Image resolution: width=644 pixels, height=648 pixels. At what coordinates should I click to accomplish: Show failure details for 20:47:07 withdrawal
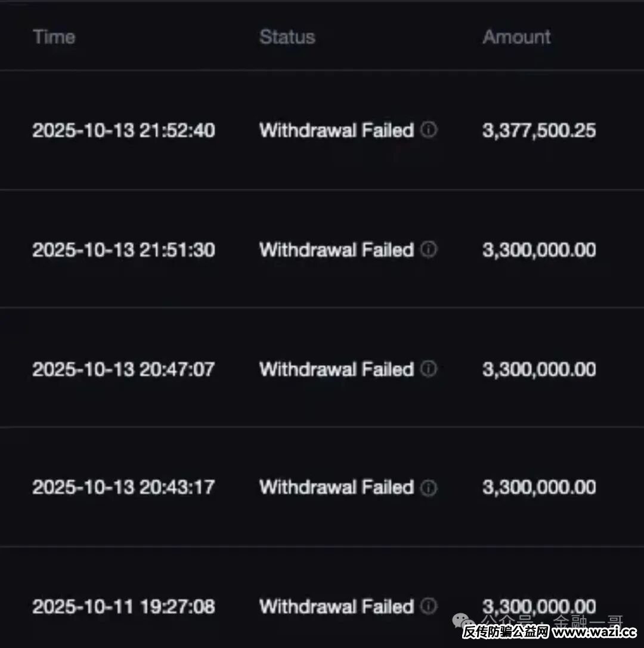tap(429, 369)
